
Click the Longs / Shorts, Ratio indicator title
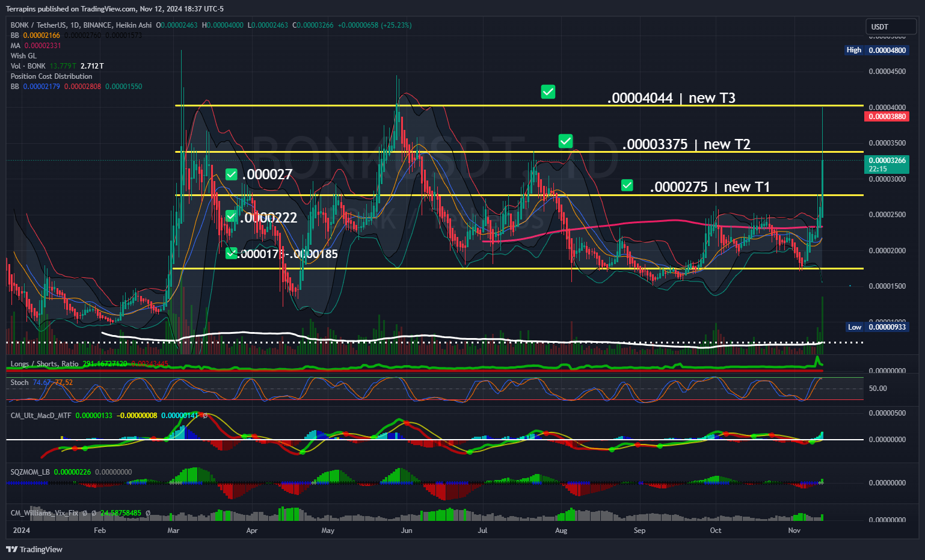click(45, 364)
